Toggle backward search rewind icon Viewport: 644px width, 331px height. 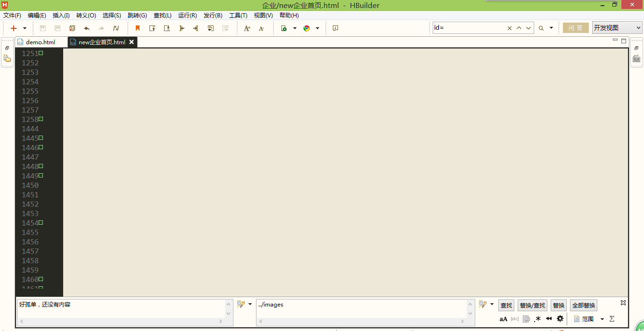(549, 319)
